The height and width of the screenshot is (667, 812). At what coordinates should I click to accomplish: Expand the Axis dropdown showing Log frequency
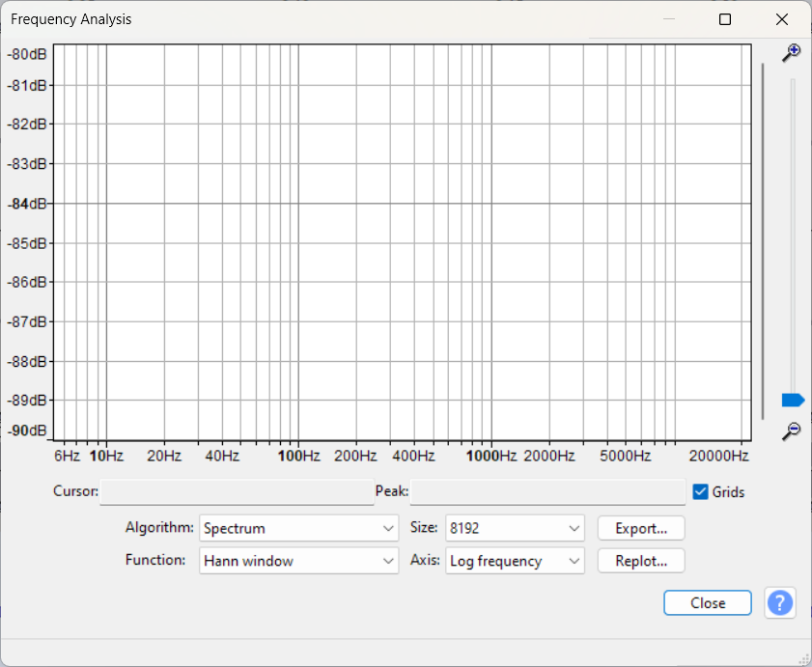[515, 561]
